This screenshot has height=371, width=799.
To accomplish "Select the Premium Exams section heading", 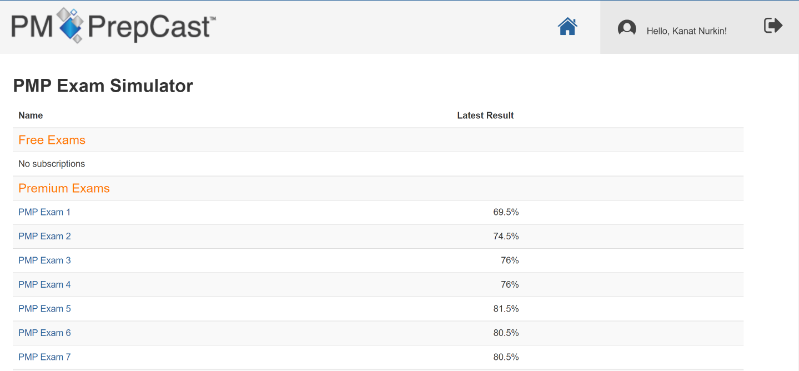I will click(64, 189).
